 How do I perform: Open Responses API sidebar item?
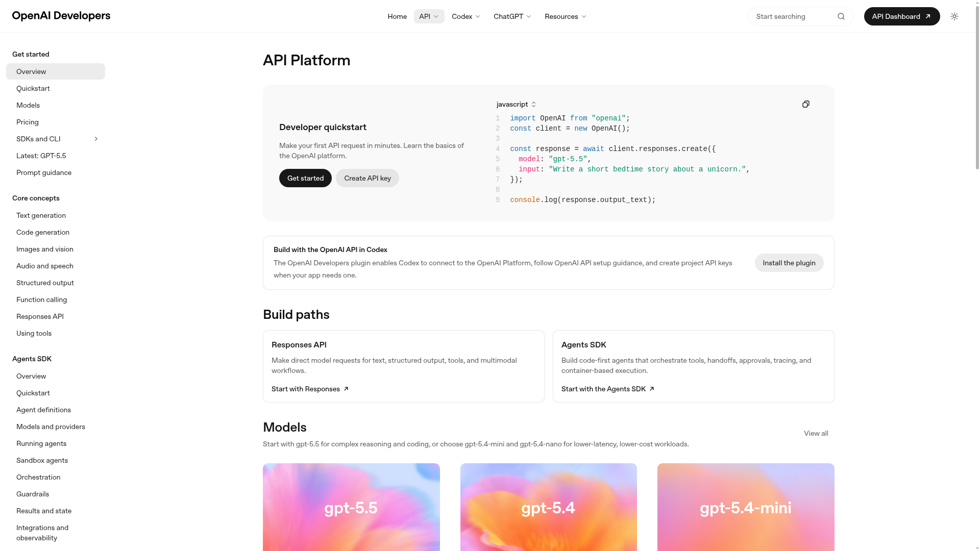56,316
